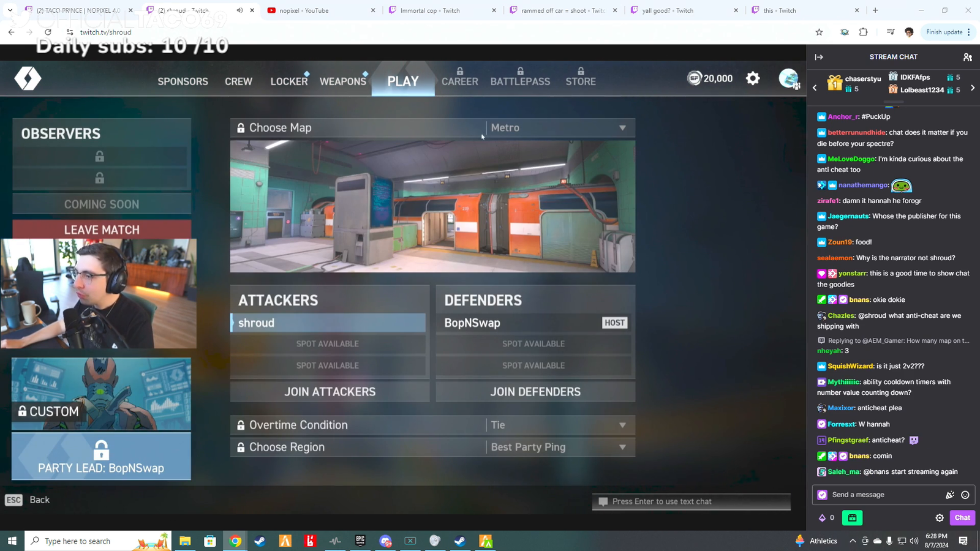Select BopNSwap in Defenders list
The image size is (980, 551).
click(x=533, y=323)
